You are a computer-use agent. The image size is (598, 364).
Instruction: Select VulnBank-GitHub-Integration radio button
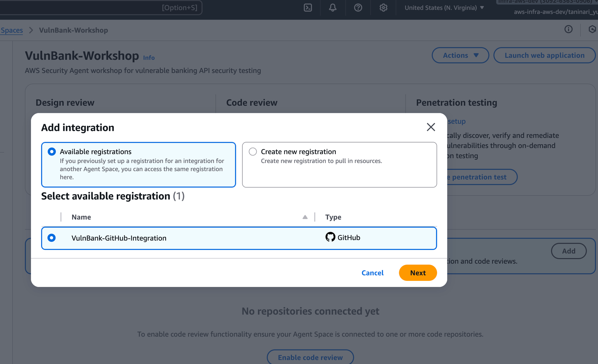tap(52, 238)
